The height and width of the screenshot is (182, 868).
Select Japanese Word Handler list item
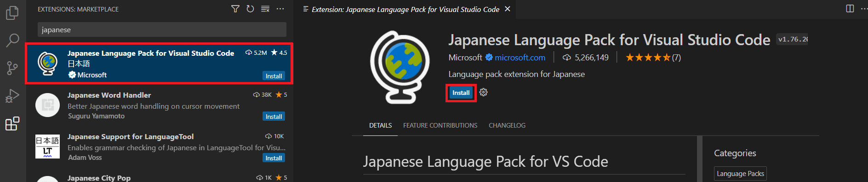click(x=160, y=105)
